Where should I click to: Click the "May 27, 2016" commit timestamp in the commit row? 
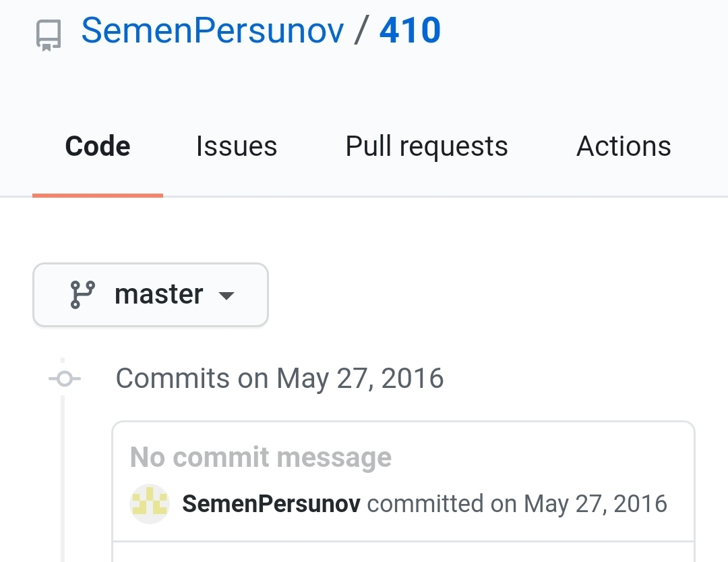click(595, 504)
